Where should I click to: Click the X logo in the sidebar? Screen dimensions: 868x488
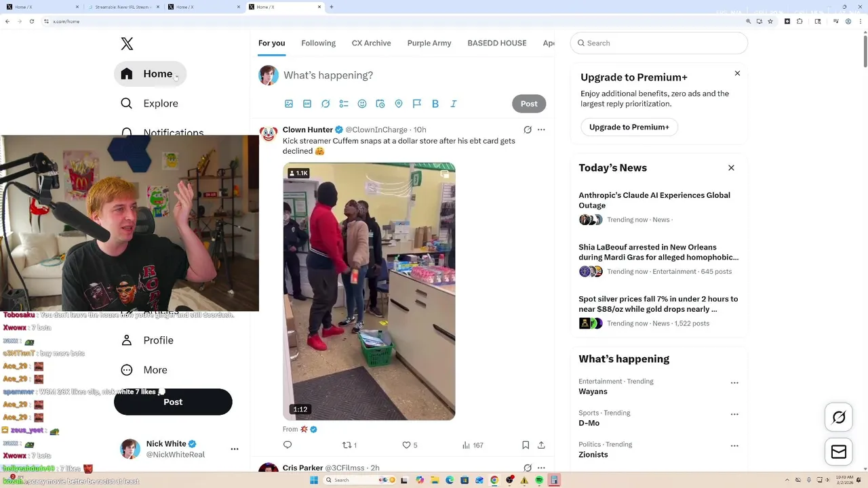(x=127, y=44)
